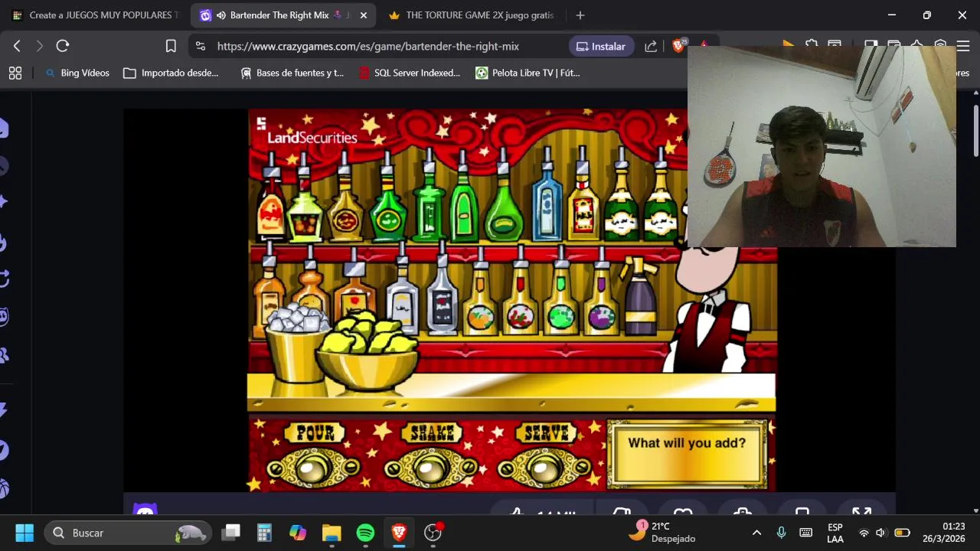
Task: Click the What will you add panel
Action: tap(687, 454)
